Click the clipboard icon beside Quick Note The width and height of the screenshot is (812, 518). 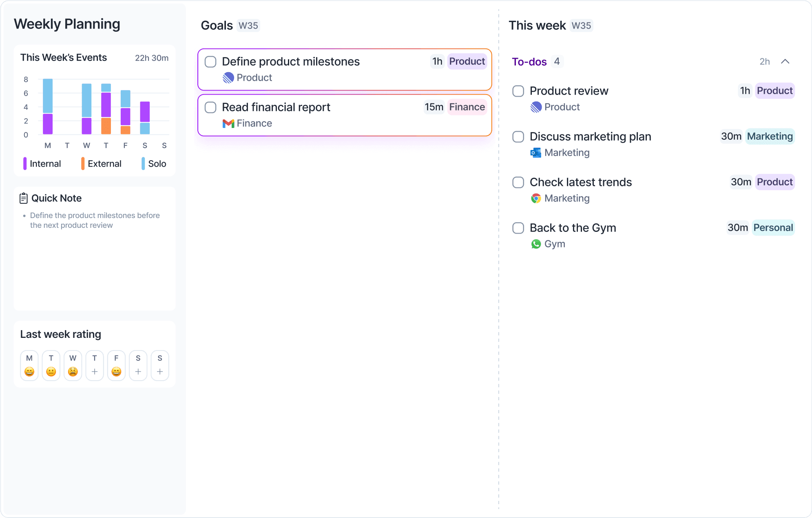pos(23,198)
